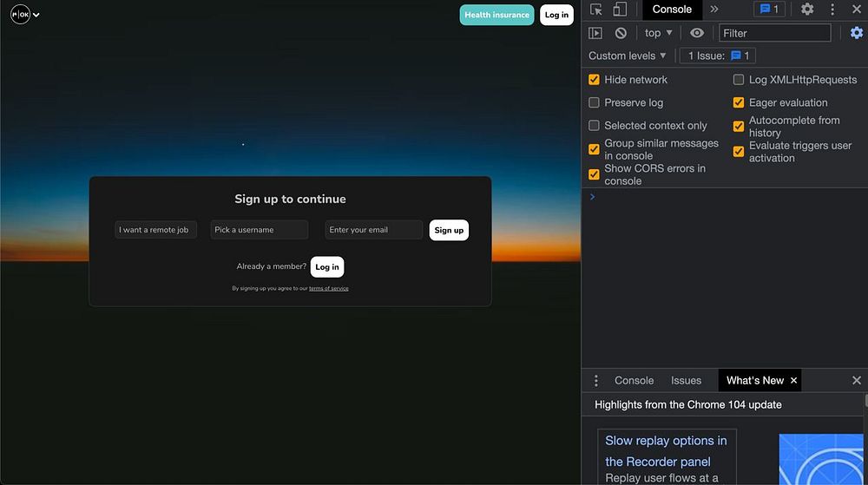868x485 pixels.
Task: Toggle the Eager evaluation checkbox
Action: (739, 102)
